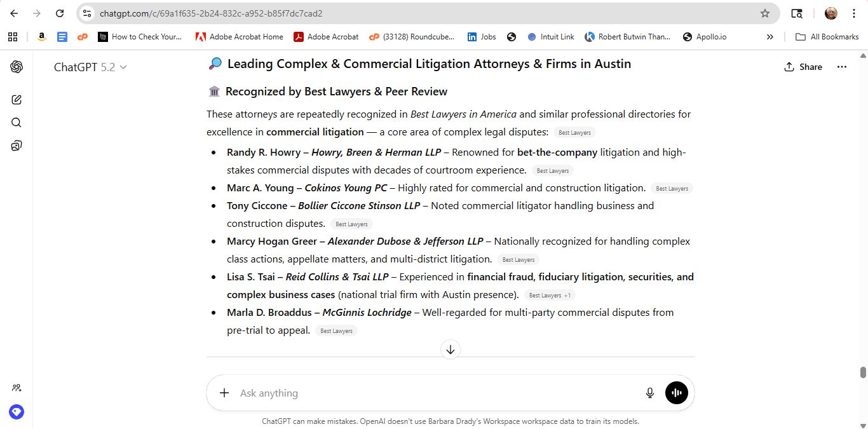
Task: Open the Chrome three-dot menu
Action: pyautogui.click(x=854, y=13)
